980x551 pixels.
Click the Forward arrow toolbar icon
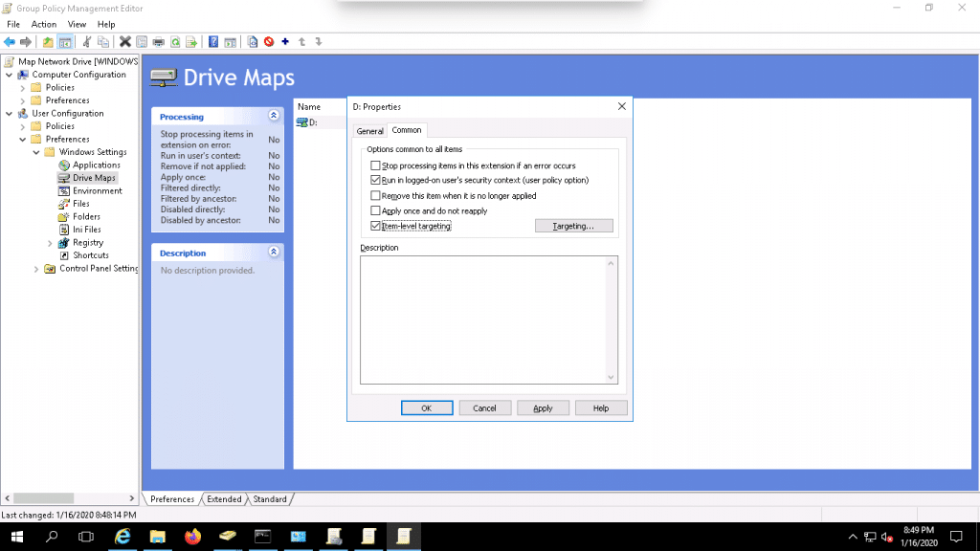[26, 42]
